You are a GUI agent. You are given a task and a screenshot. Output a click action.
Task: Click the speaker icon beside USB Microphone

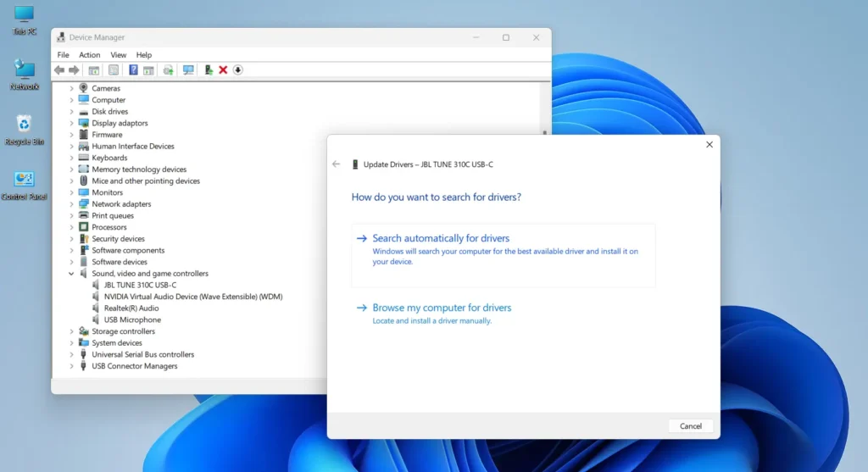click(96, 319)
